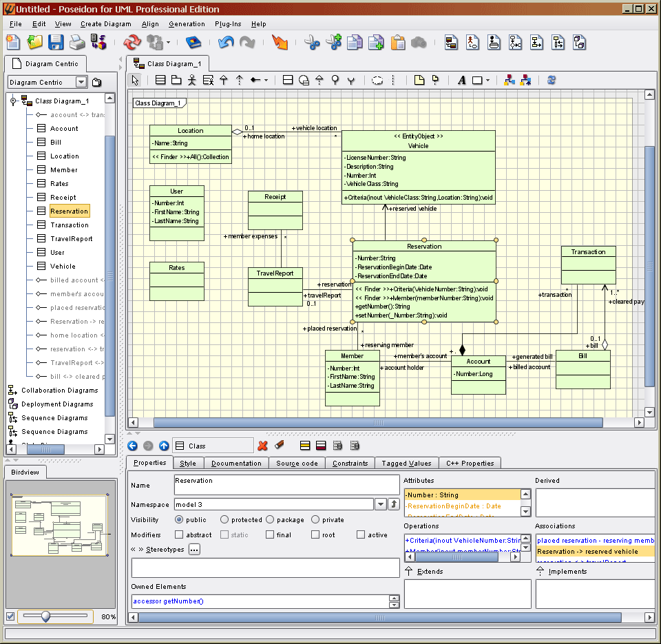Screen dimensions: 661x644
Task: Click the diagram canvas horizontal scrollbar
Action: (378, 423)
